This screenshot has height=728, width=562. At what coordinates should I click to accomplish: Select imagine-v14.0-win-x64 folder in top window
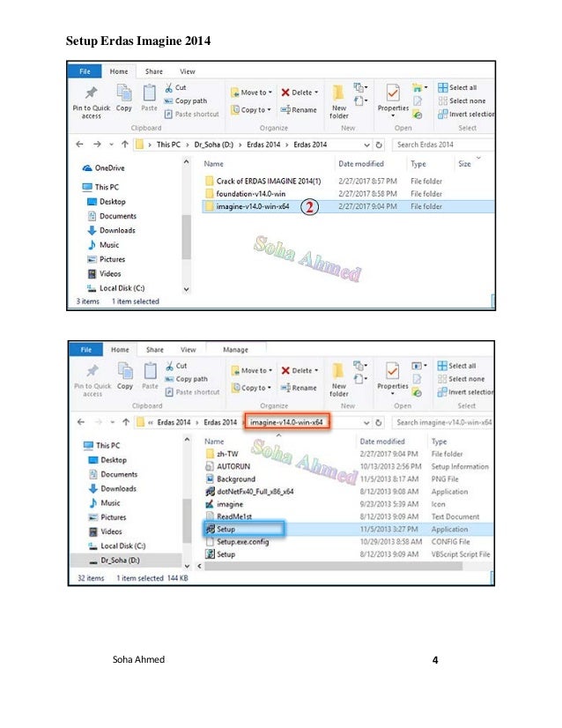tap(348, 206)
